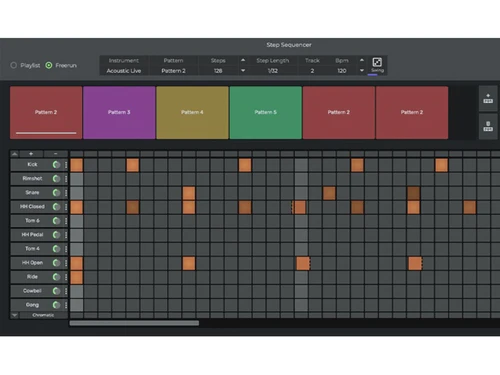Delete pattern with the trash icon

(x=488, y=126)
